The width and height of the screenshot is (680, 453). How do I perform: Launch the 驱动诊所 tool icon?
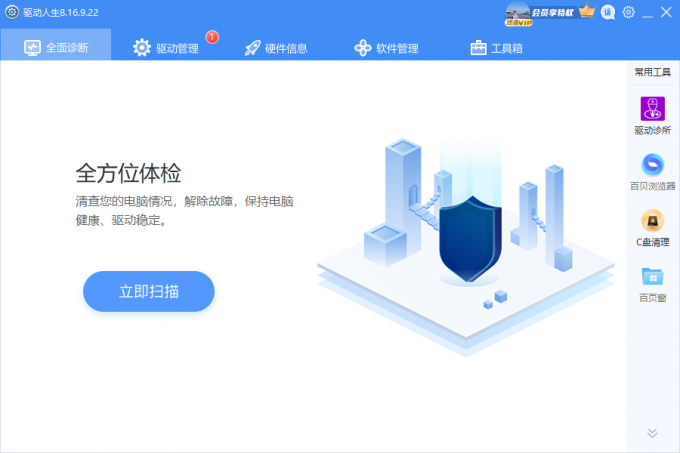652,108
